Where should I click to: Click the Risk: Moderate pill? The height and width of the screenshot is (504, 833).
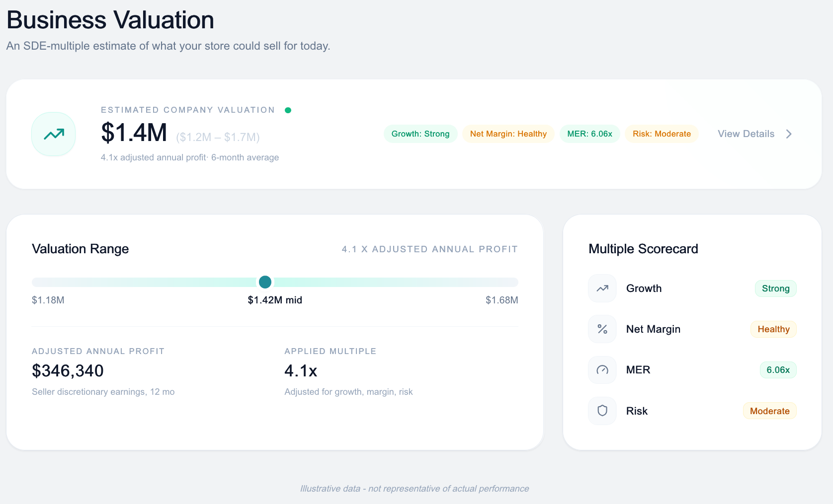coord(662,134)
